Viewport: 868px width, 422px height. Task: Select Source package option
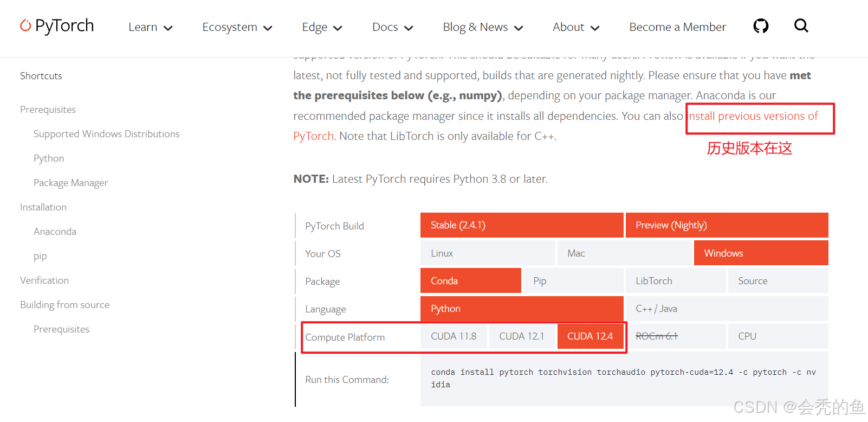click(778, 281)
